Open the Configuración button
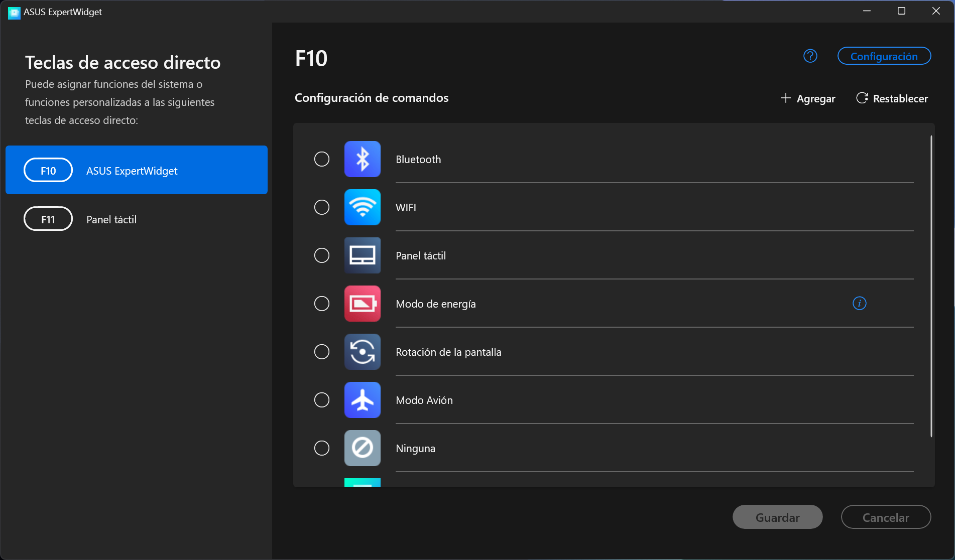 884,56
